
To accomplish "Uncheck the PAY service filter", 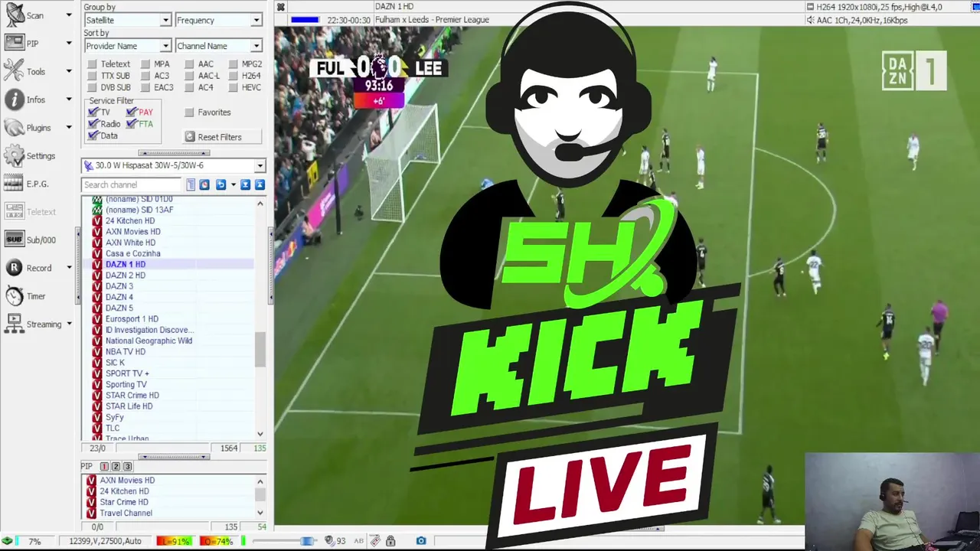I will (132, 112).
